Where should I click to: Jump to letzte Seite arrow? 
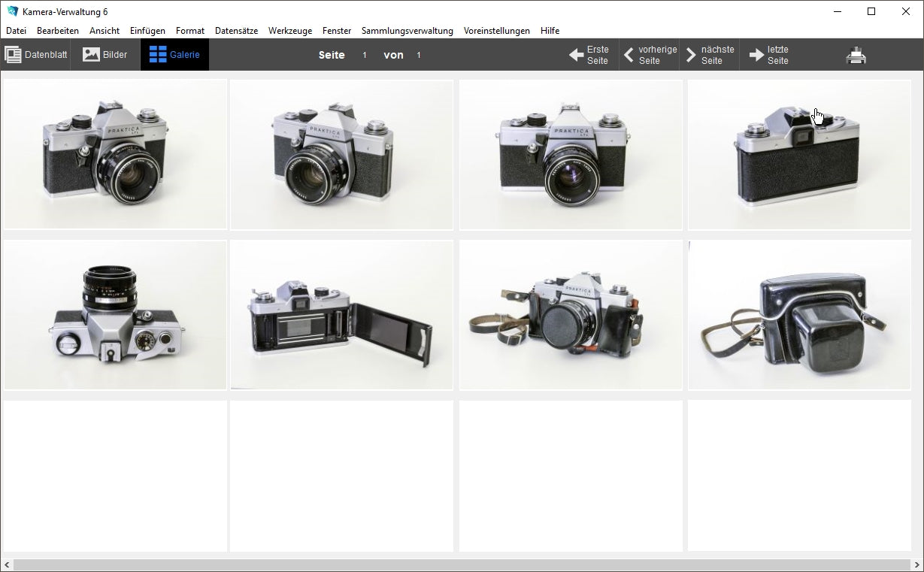(x=756, y=55)
